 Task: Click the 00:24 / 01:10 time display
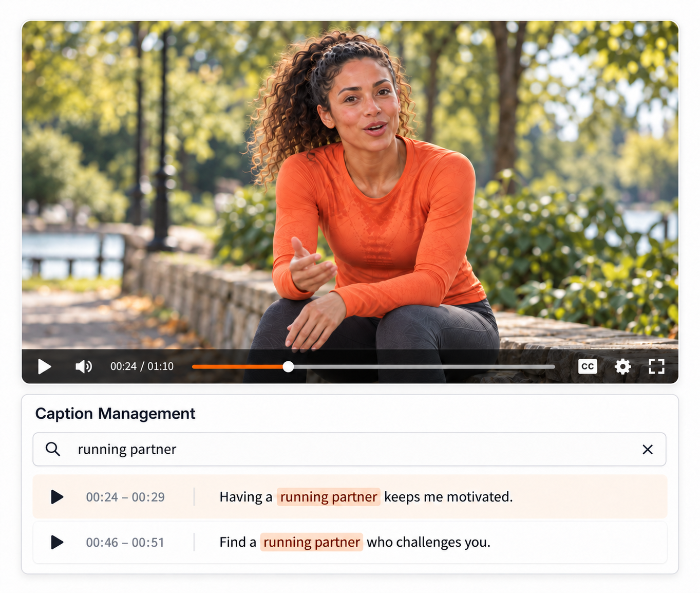(x=142, y=366)
